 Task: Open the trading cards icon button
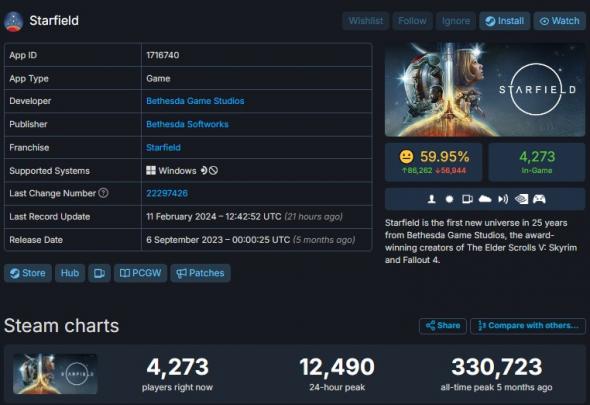(x=99, y=273)
